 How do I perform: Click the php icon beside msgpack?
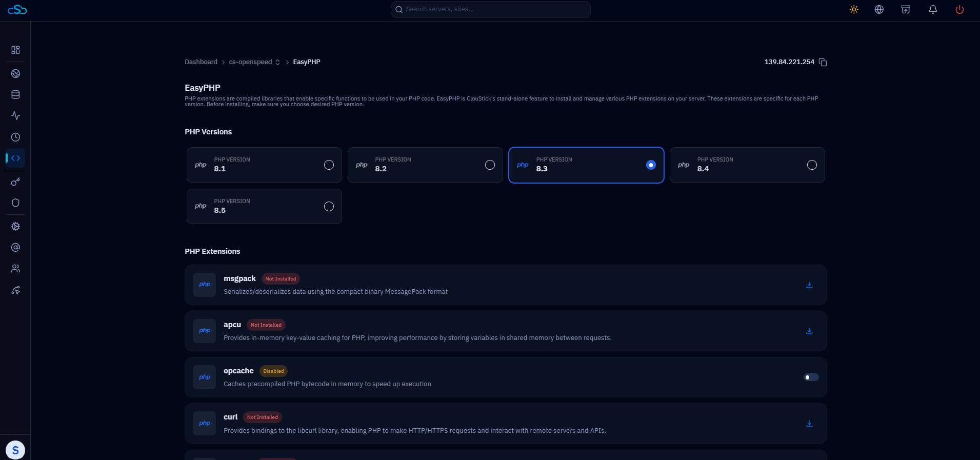click(205, 285)
